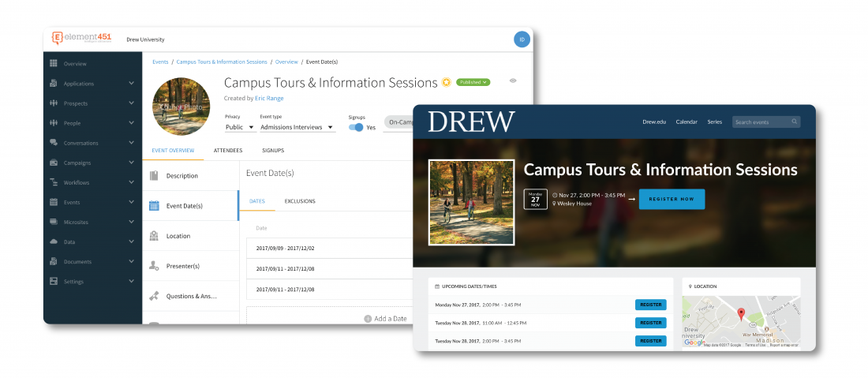Click the location map preview
Image resolution: width=868 pixels, height=378 pixels.
(741, 321)
